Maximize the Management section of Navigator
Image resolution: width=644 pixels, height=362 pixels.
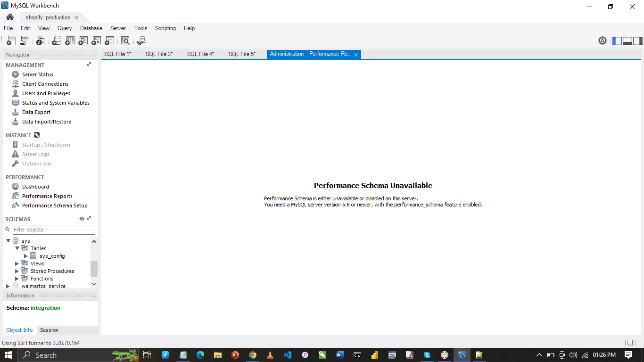[89, 65]
